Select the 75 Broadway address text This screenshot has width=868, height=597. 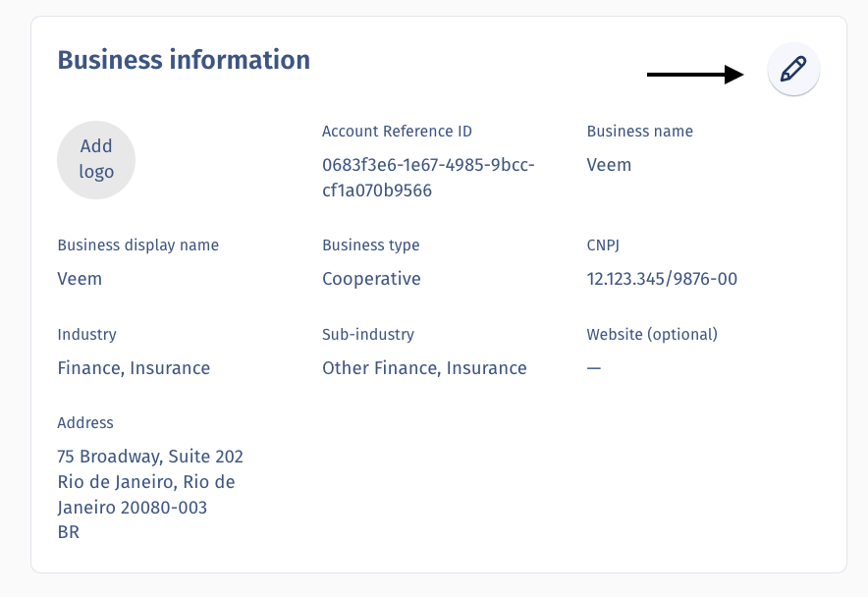[150, 456]
